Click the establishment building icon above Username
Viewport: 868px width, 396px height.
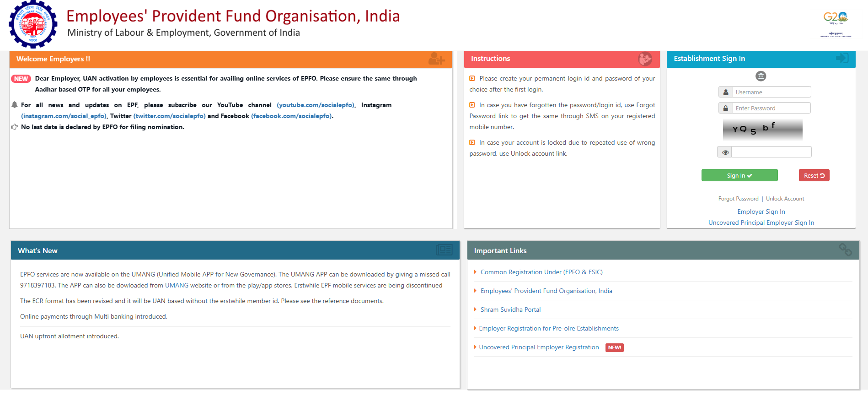click(761, 76)
